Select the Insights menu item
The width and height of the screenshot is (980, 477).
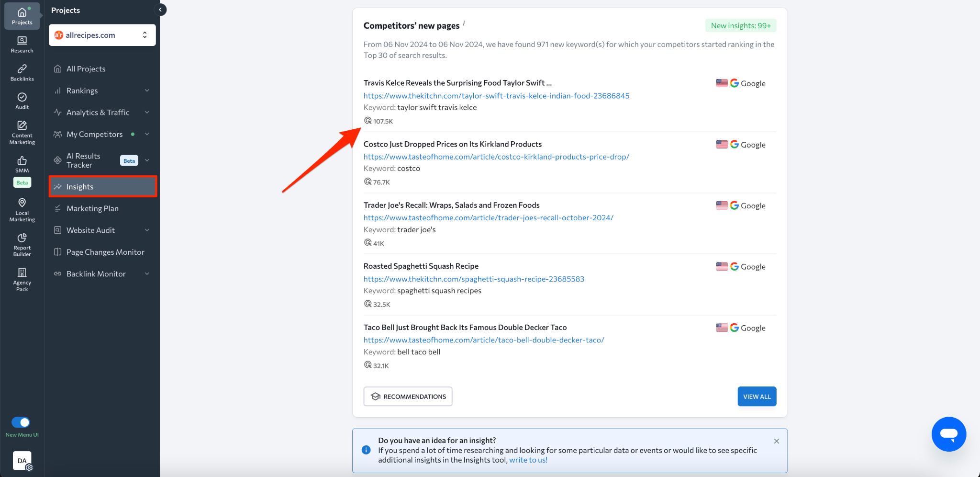pyautogui.click(x=102, y=187)
